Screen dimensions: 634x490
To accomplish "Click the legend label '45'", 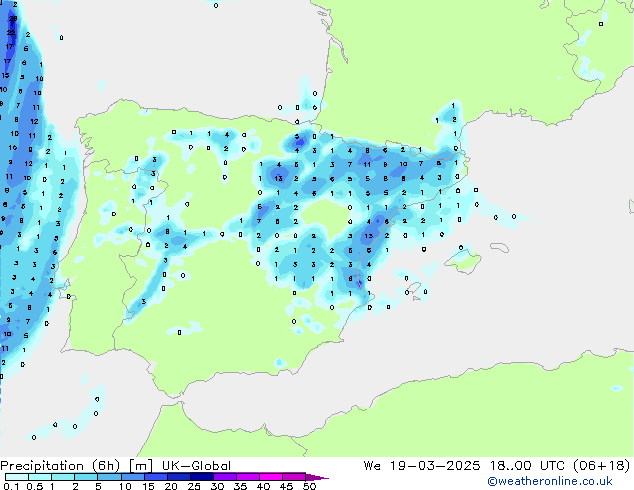I will point(286,486).
